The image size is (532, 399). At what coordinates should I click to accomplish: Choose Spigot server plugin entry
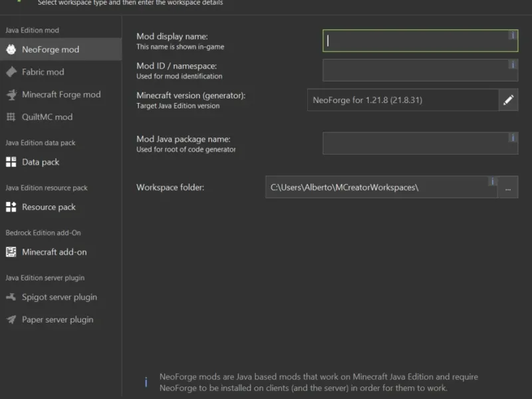coord(61,297)
